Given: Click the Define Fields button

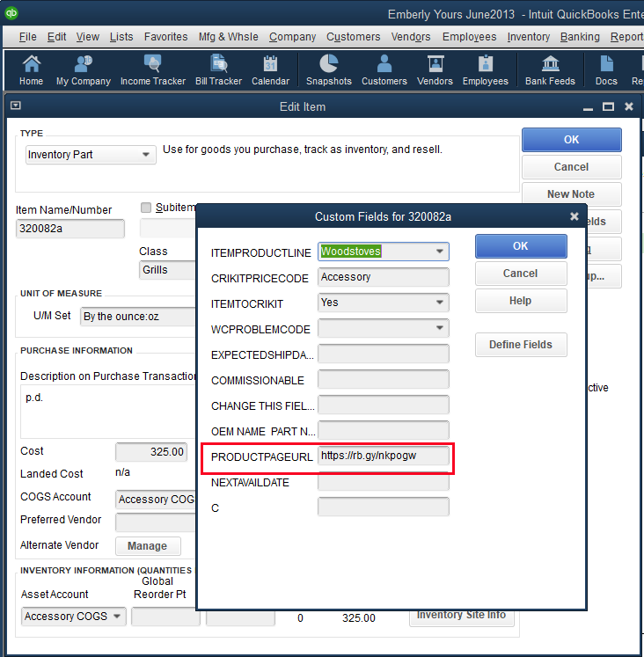Looking at the screenshot, I should 521,345.
